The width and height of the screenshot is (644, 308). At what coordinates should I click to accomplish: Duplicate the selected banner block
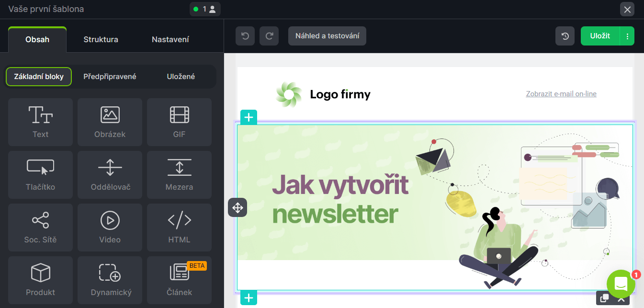click(605, 298)
